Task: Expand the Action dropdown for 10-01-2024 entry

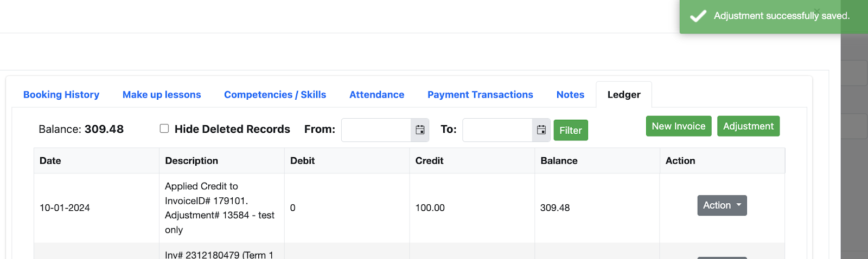Action: [x=722, y=205]
